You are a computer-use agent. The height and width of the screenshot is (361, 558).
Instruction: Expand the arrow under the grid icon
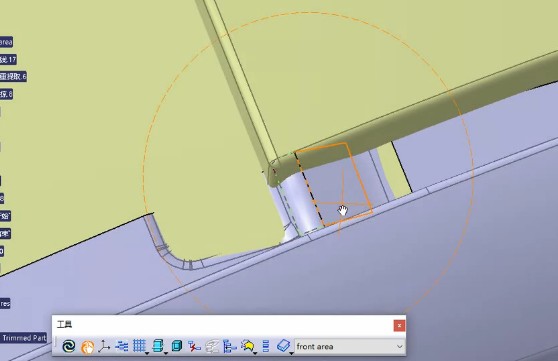147,353
